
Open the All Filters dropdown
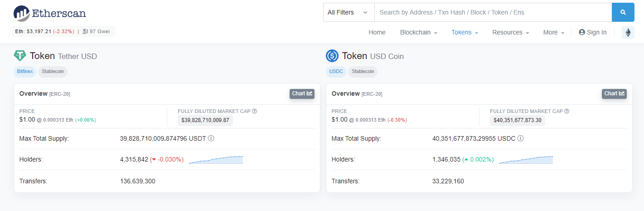tap(349, 12)
